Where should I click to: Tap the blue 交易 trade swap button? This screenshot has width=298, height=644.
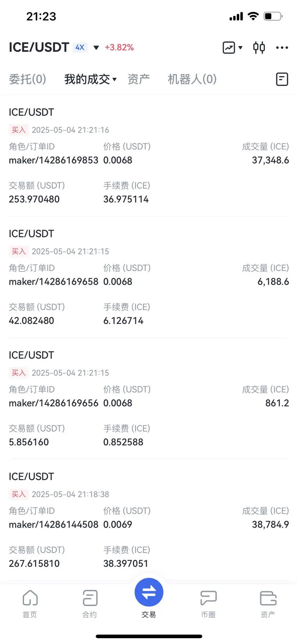pyautogui.click(x=149, y=592)
